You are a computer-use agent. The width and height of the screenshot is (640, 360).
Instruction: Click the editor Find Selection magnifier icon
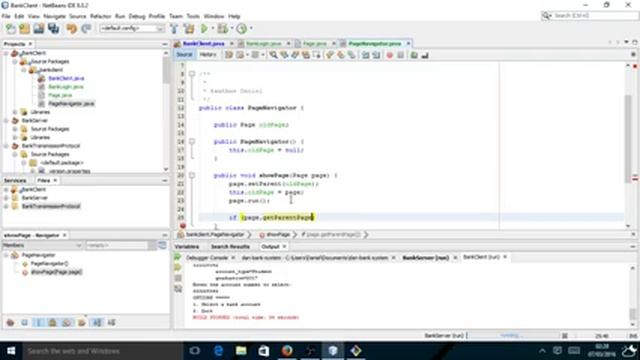click(273, 55)
